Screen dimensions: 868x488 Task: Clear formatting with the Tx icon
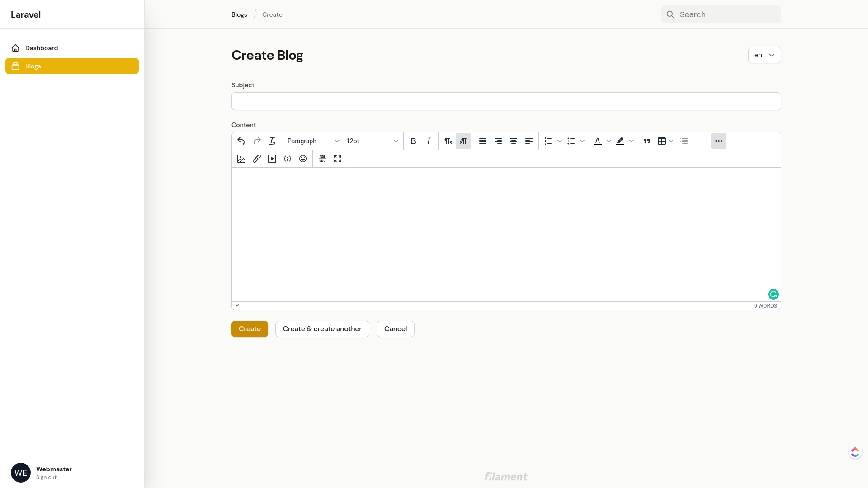pyautogui.click(x=272, y=141)
